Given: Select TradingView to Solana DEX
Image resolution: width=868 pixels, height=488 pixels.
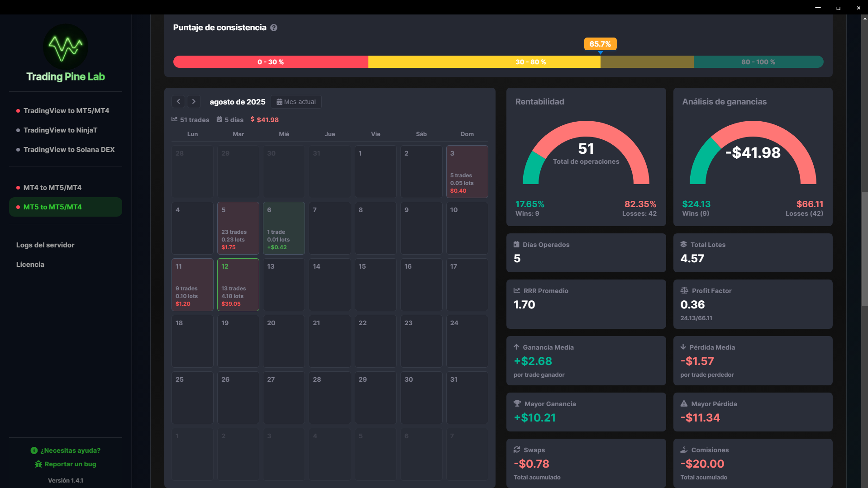Looking at the screenshot, I should click(69, 150).
